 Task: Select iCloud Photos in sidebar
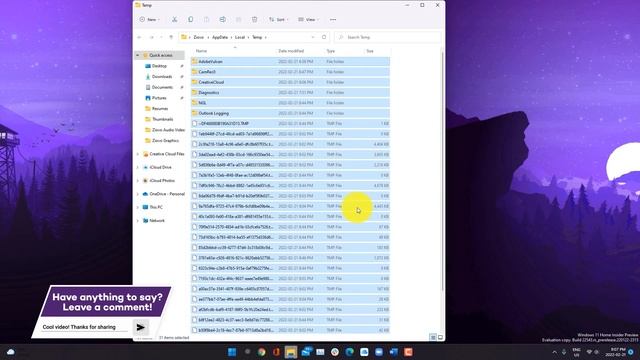(x=162, y=180)
